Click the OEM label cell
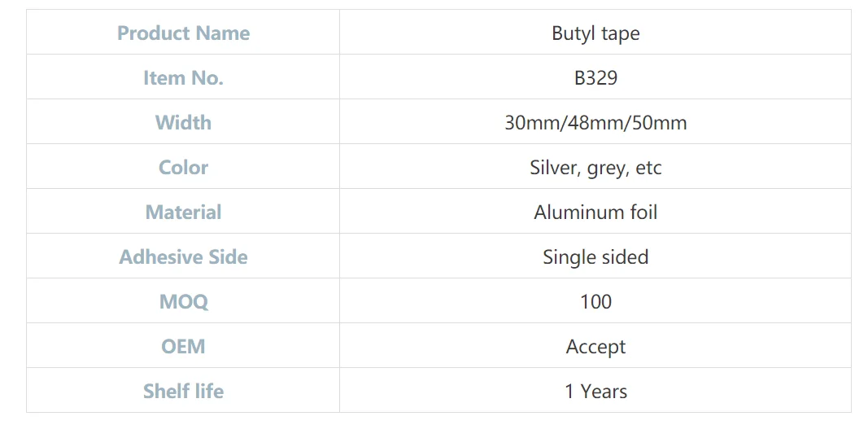The image size is (868, 425). click(x=183, y=347)
